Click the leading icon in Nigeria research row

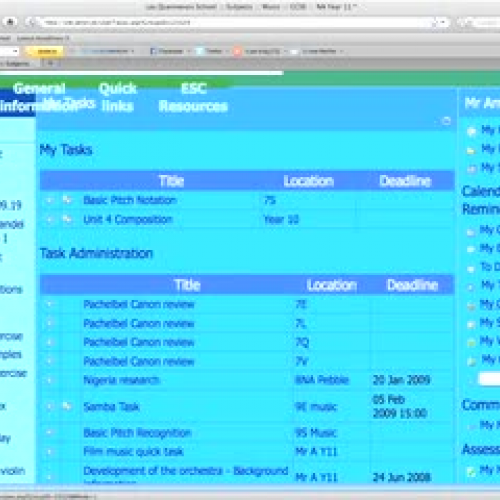point(49,380)
